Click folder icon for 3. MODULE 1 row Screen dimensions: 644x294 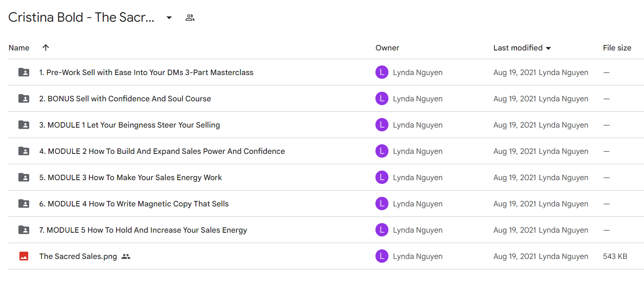24,125
